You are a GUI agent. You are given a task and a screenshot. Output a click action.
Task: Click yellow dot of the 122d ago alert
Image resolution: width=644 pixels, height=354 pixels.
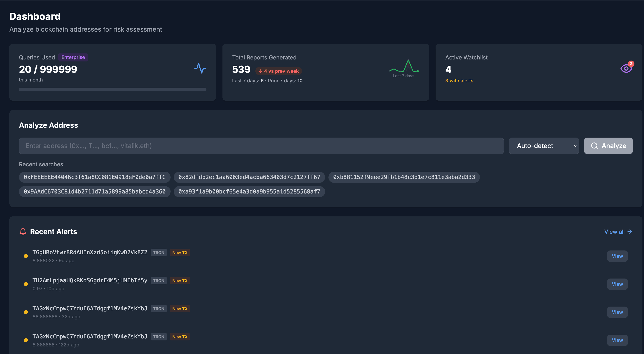coord(26,340)
